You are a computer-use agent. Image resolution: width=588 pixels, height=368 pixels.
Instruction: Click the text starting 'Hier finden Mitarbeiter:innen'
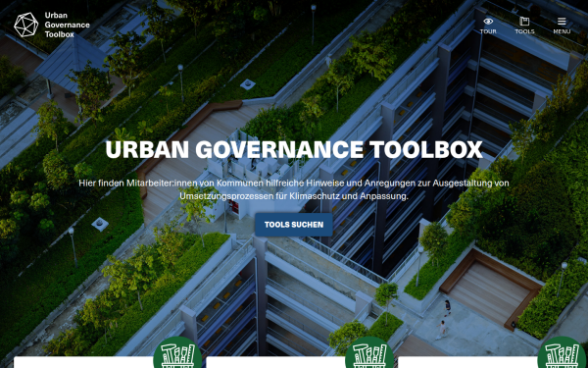click(x=294, y=189)
